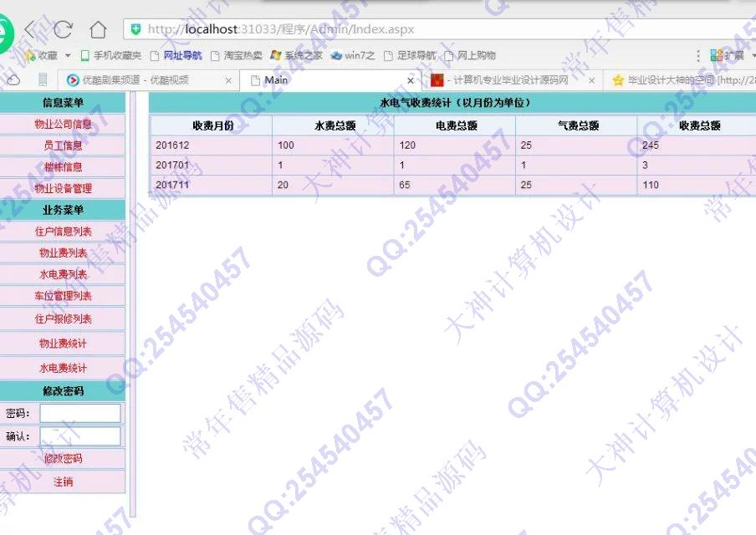Click the 信息菜单 section header
The height and width of the screenshot is (535, 756).
63,102
